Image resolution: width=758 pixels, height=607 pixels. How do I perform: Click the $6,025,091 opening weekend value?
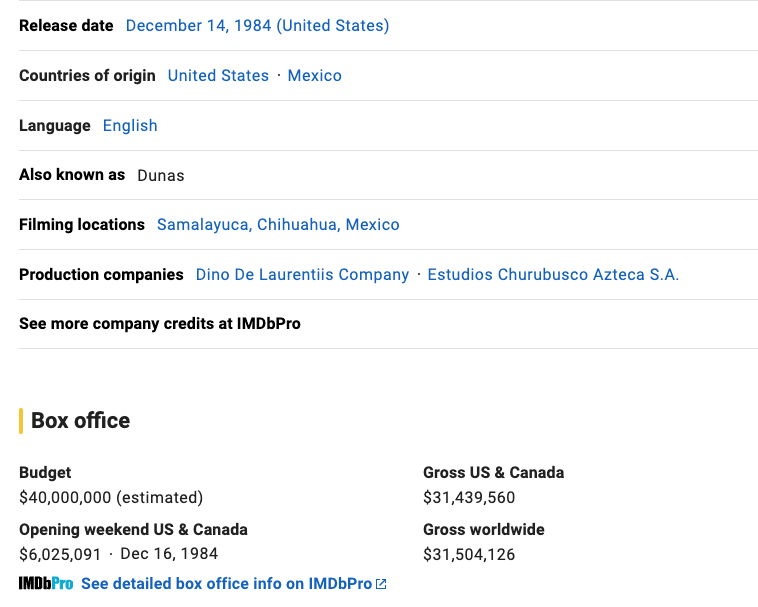point(60,554)
